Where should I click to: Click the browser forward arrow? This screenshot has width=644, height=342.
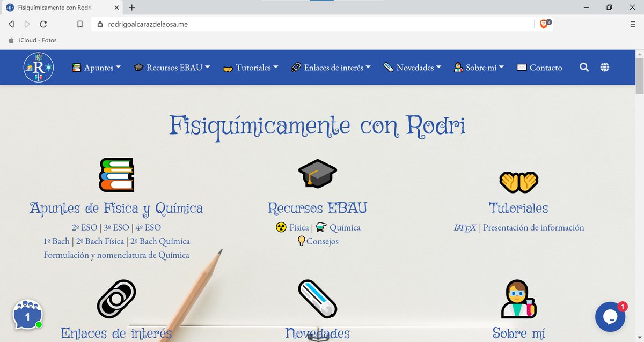coord(27,24)
